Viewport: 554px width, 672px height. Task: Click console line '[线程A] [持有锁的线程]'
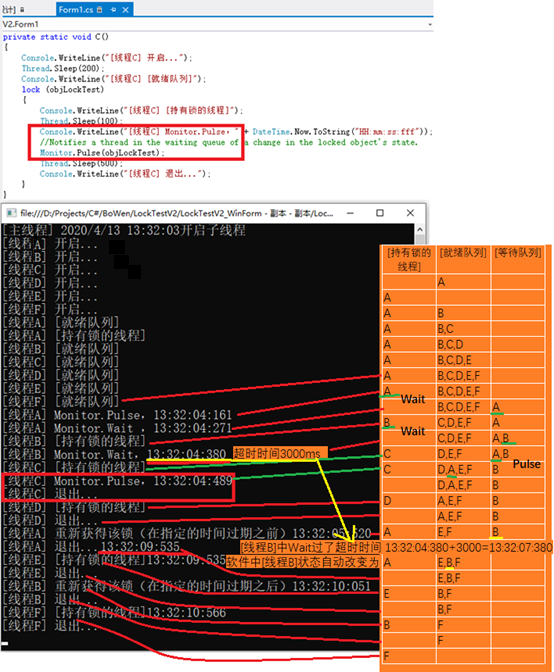[x=74, y=336]
